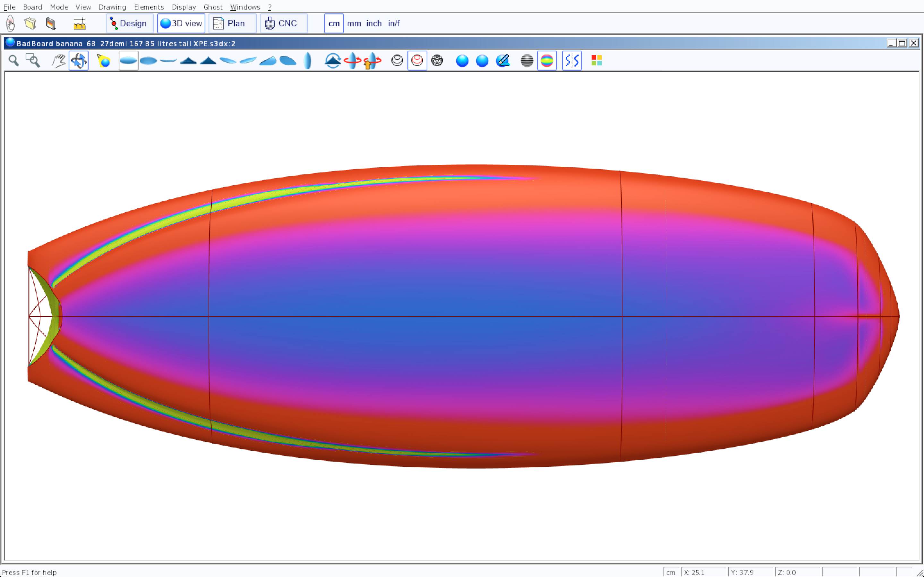
Task: Set units to mm
Action: coord(354,23)
